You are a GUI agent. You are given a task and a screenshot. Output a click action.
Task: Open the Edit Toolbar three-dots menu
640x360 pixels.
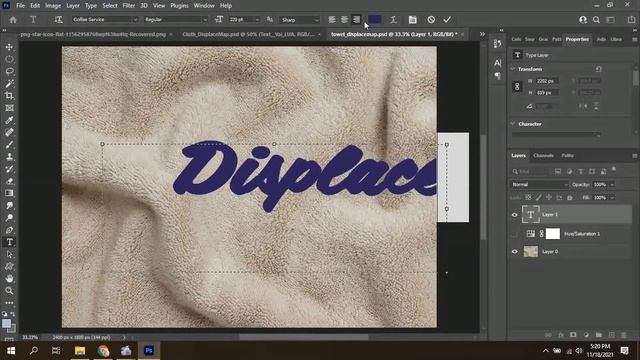pyautogui.click(x=9, y=303)
